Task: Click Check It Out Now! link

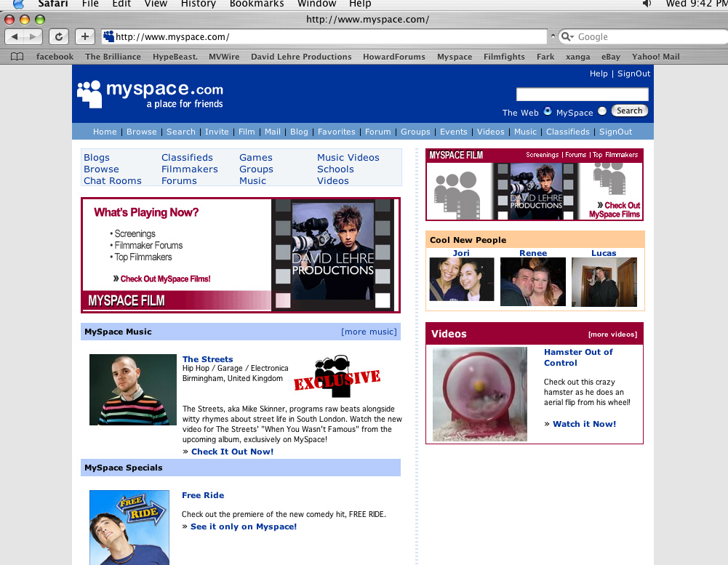Action: 232,452
